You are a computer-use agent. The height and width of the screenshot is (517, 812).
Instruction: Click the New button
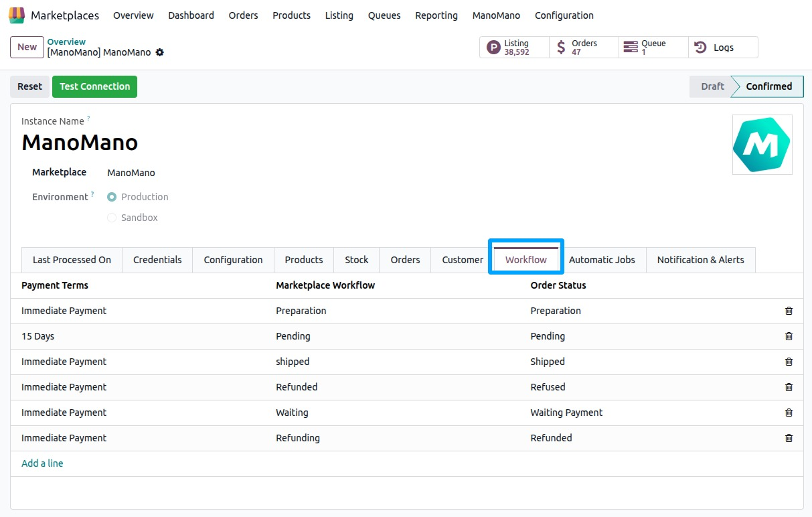[27, 47]
